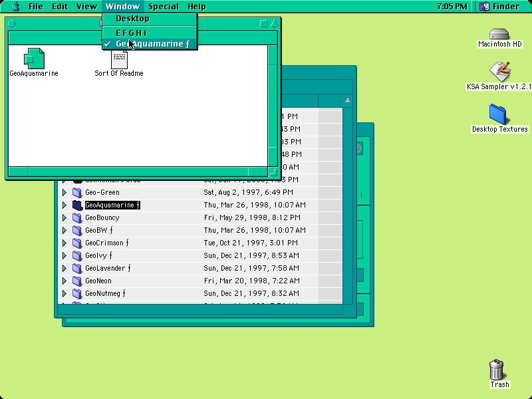Select the "GeoLavender ƒ" name text
The height and width of the screenshot is (399, 532).
click(108, 269)
